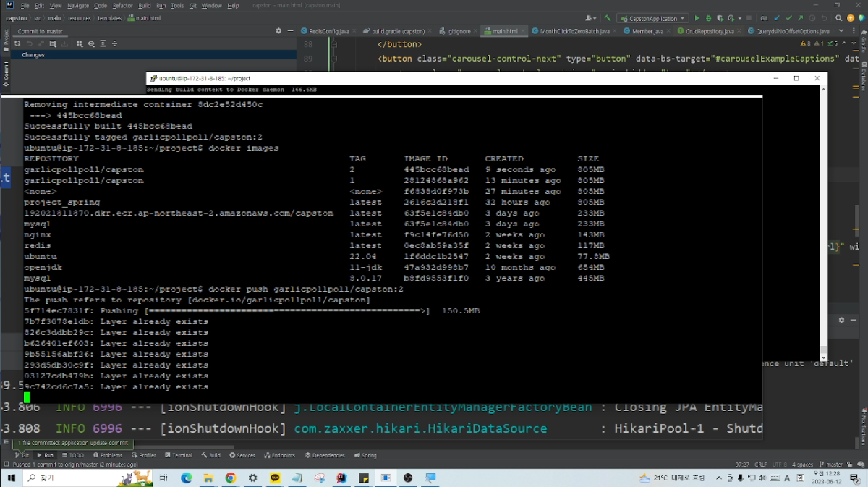Click the Git push arrow icon
The width and height of the screenshot is (868, 487).
click(x=801, y=18)
